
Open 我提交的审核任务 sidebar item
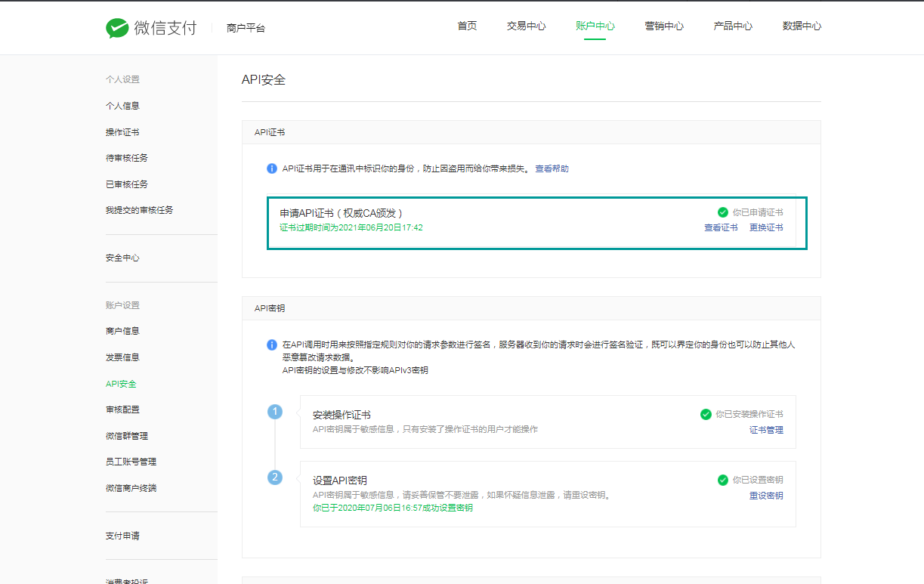[140, 210]
